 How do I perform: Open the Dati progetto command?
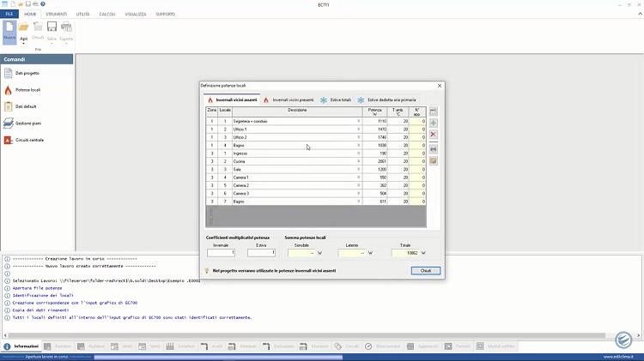click(x=26, y=73)
